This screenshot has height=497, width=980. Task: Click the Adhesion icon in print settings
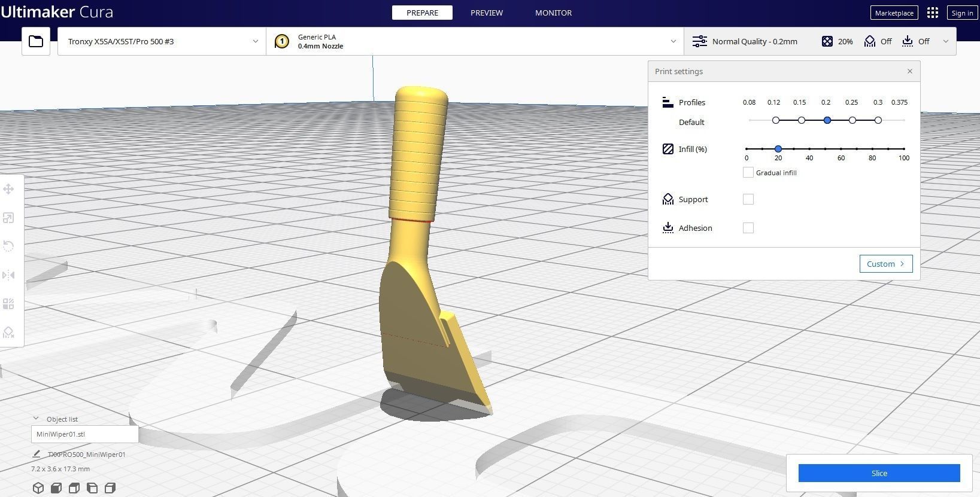click(668, 228)
